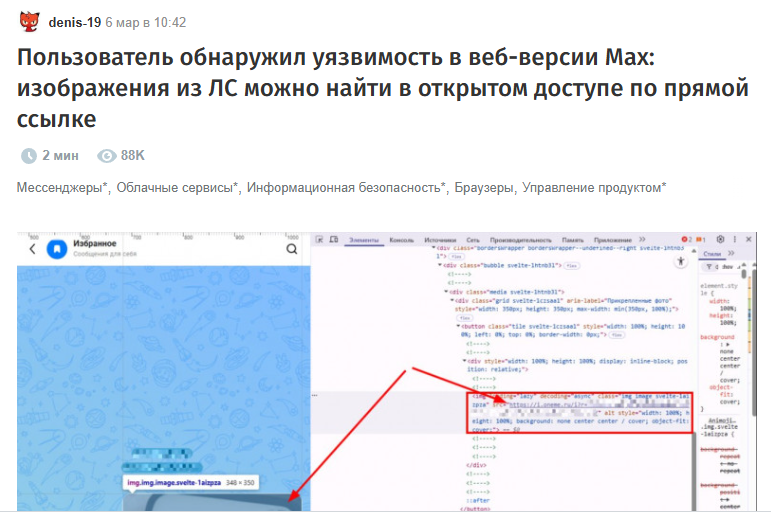Click the "2 мин" reading time text
771x520 pixels.
(60, 156)
